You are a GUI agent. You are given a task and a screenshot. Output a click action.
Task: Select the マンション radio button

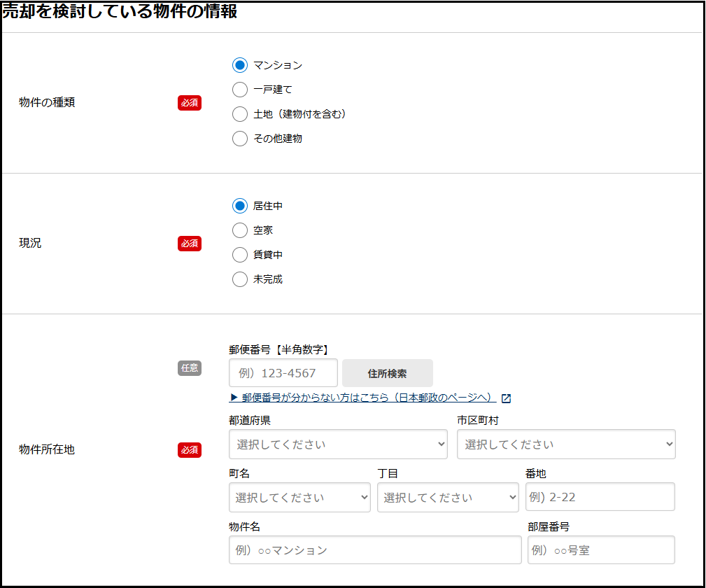tap(240, 65)
